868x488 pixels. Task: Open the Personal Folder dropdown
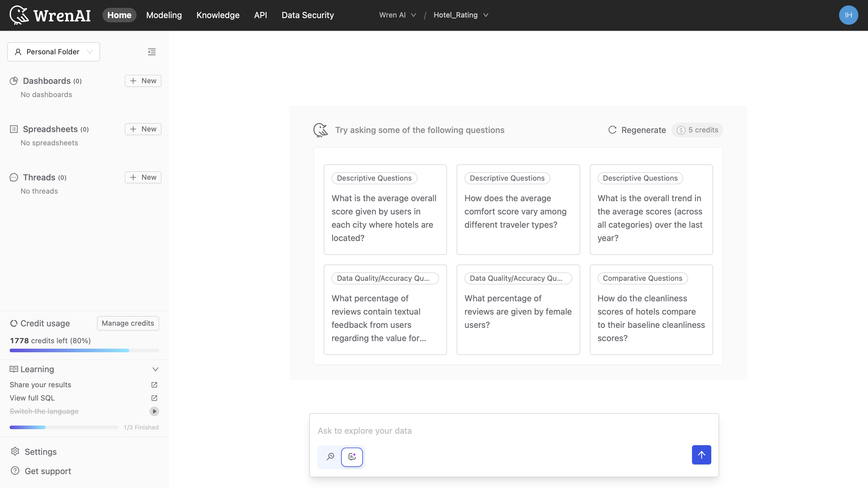point(53,52)
